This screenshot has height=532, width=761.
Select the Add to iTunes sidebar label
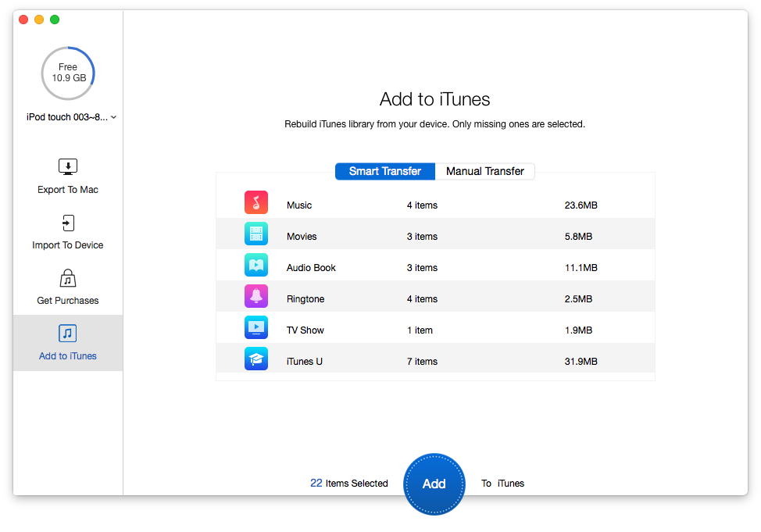click(x=68, y=355)
